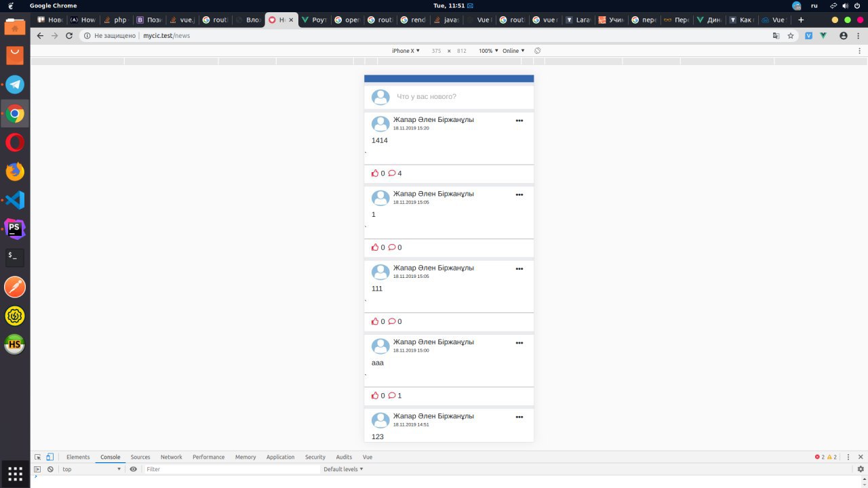The height and width of the screenshot is (488, 868).
Task: Open the Chrome three-dot main menu
Action: pyautogui.click(x=860, y=35)
